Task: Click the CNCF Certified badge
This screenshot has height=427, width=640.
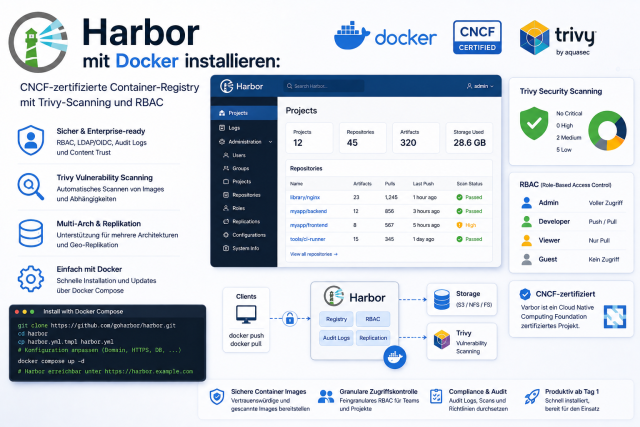Action: tap(477, 37)
